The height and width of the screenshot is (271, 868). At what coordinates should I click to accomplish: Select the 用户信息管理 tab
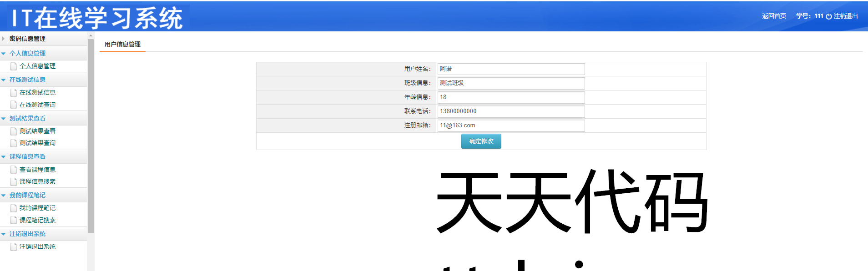coord(122,44)
